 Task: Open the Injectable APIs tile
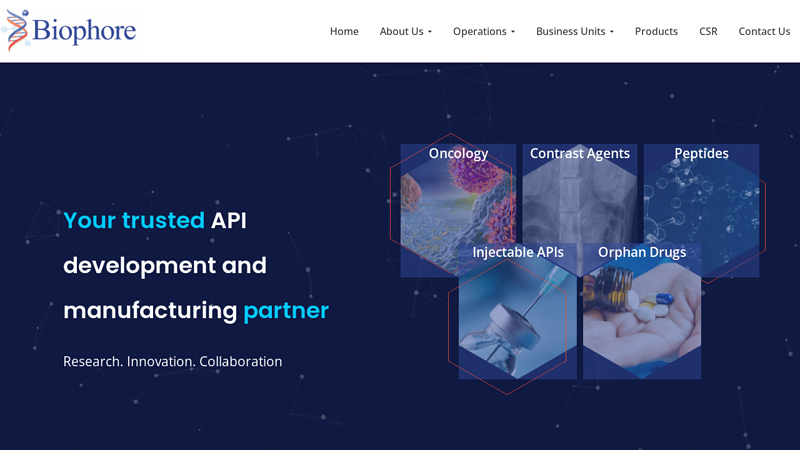click(517, 311)
